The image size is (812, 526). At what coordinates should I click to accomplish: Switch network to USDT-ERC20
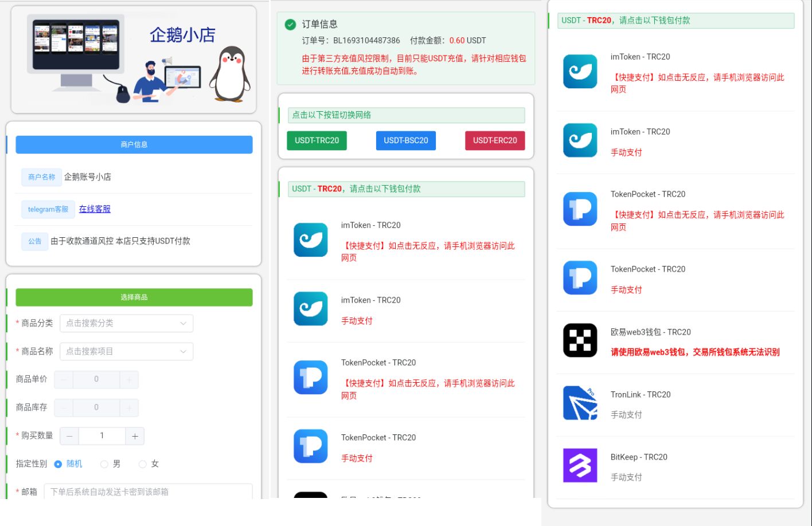click(495, 140)
